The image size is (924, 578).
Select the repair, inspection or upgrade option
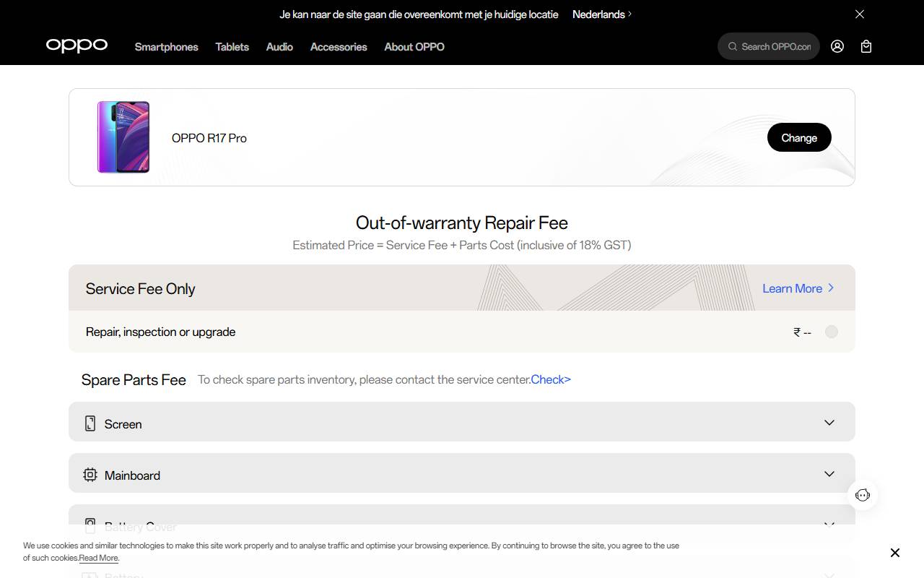pos(831,332)
